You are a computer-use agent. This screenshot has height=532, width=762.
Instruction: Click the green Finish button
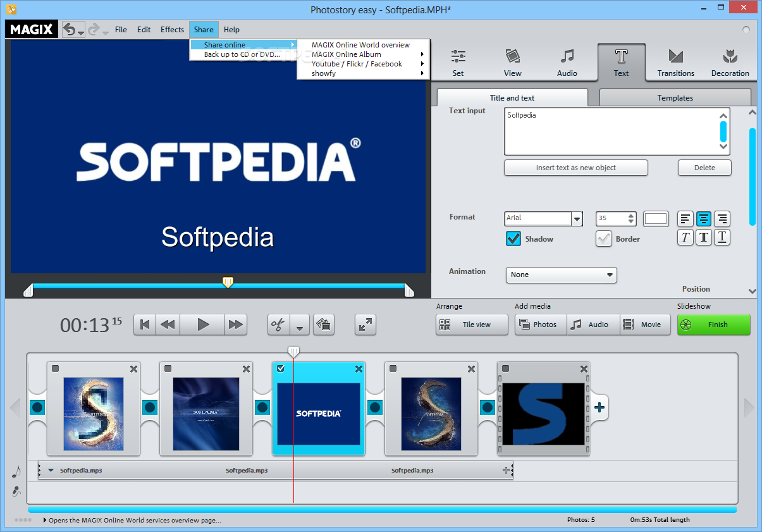(x=713, y=325)
